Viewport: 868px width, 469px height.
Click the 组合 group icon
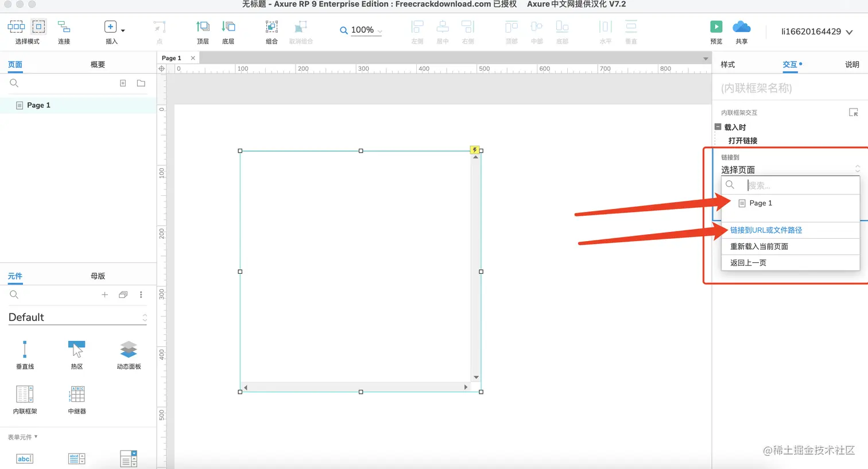tap(272, 27)
